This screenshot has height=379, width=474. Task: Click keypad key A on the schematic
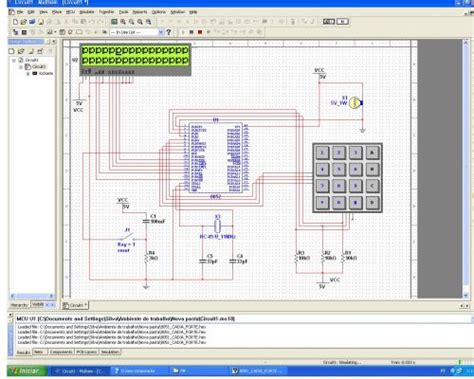372,153
